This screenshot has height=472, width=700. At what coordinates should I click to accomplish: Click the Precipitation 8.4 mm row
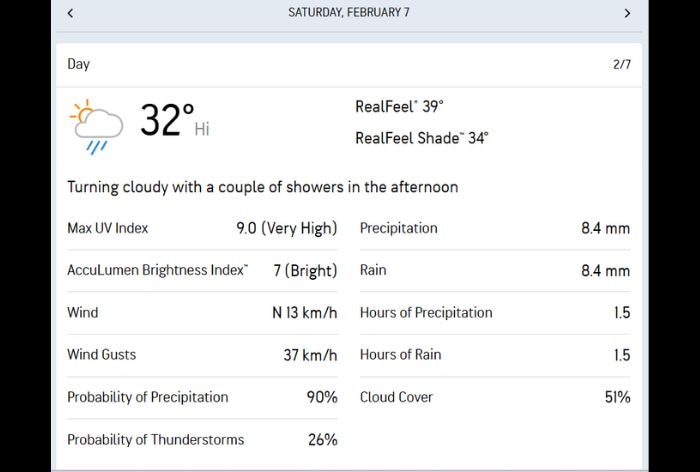(494, 228)
